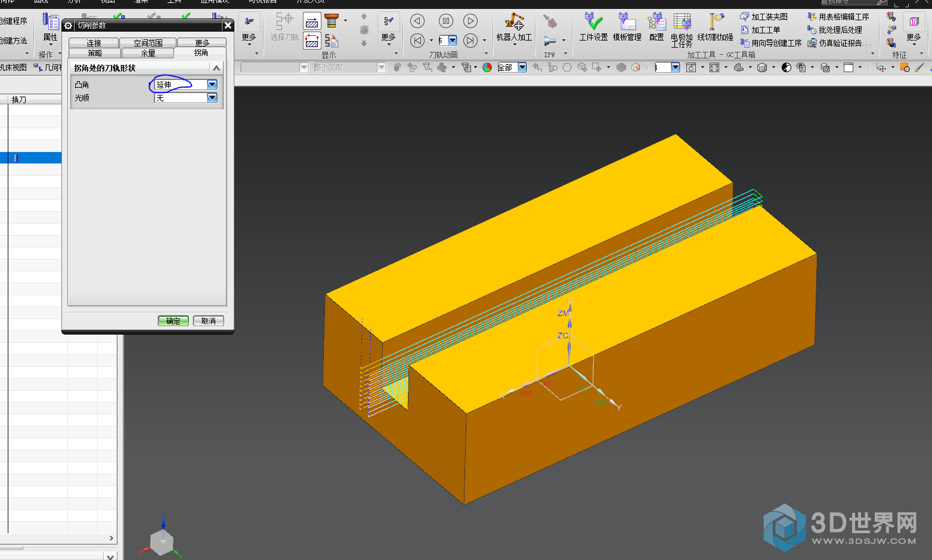Click the view triad cube in the corner
Screen dimensions: 932x560
[x=162, y=542]
